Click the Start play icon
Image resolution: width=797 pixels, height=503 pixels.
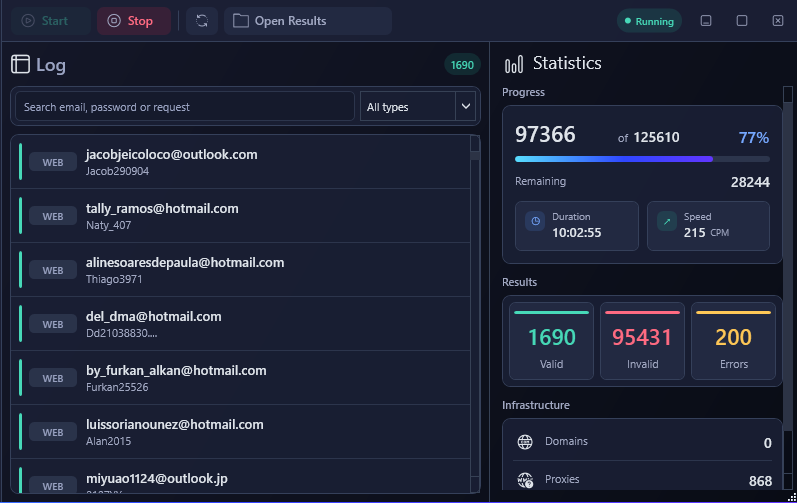(28, 21)
